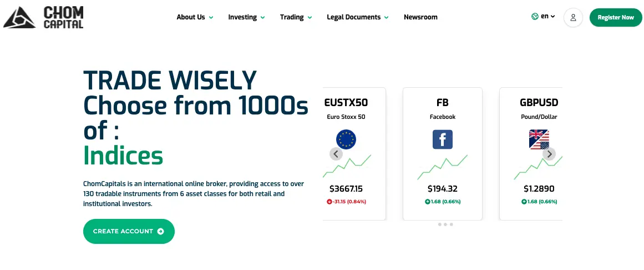Expand the About Us dropdown menu
This screenshot has width=644, height=270.
(x=195, y=17)
